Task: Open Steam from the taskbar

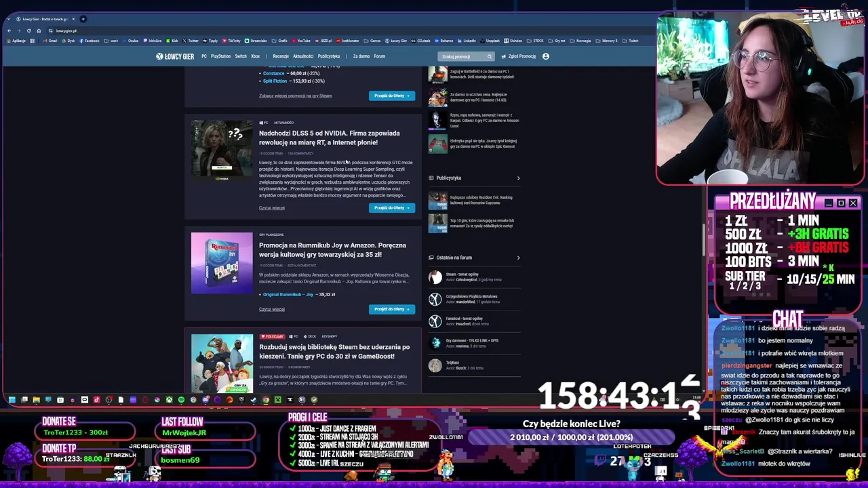Action: click(253, 400)
